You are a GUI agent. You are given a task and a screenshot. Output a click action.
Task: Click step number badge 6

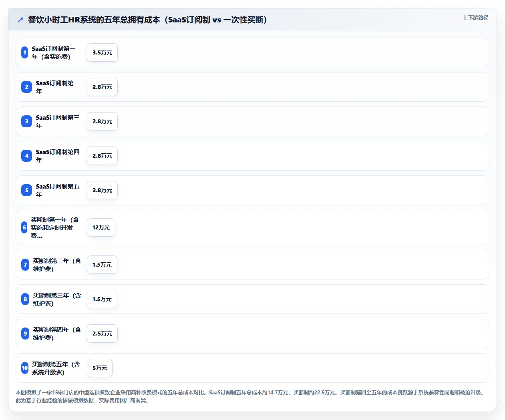tap(24, 227)
